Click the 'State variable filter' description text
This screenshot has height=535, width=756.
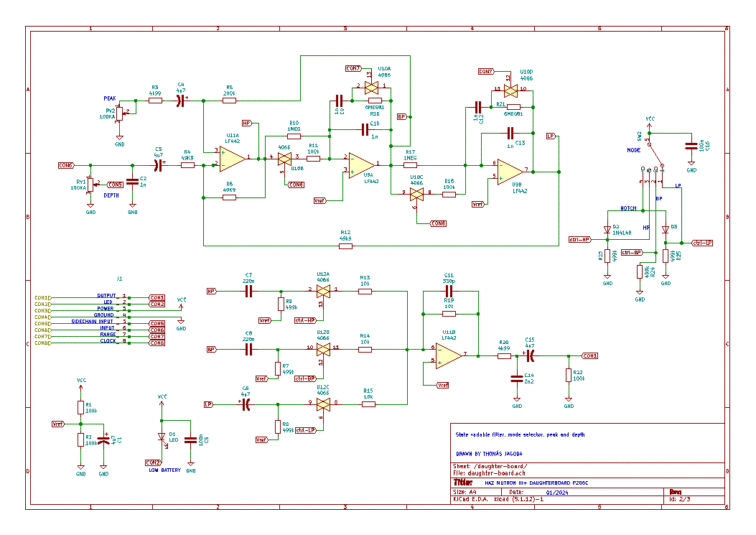[521, 434]
